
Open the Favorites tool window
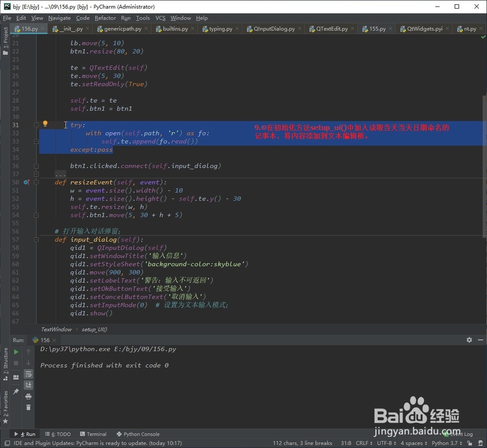pos(5,407)
